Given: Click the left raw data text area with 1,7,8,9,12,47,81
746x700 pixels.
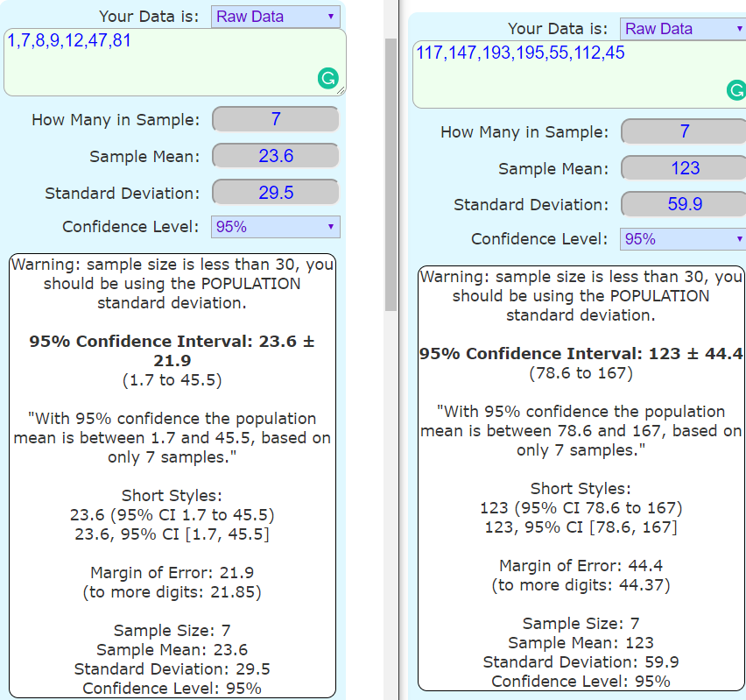Looking at the screenshot, I should click(x=174, y=62).
